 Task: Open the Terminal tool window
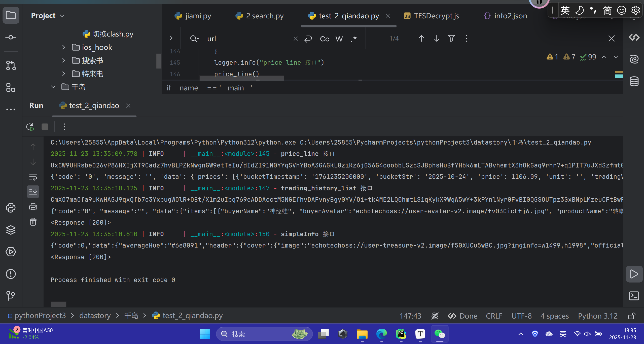[x=634, y=296]
